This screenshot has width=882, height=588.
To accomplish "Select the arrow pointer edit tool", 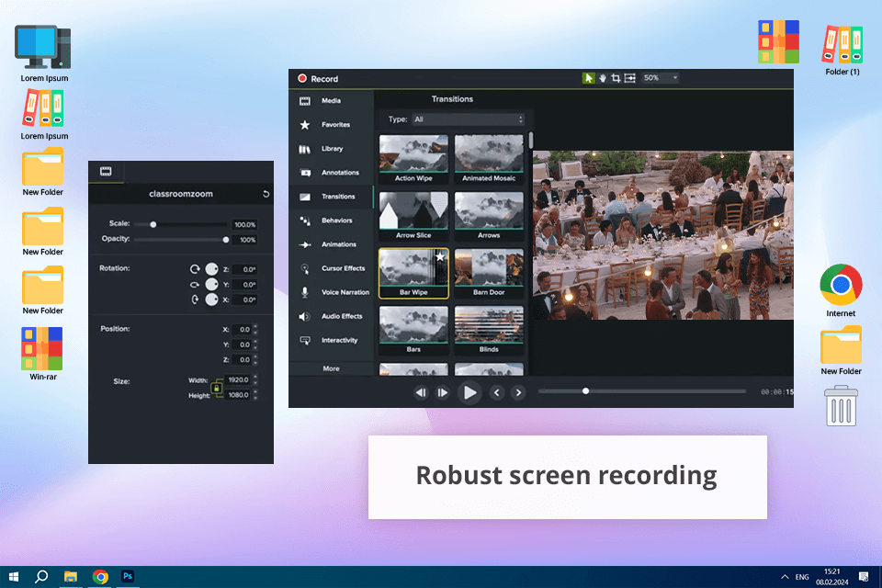I will point(588,78).
